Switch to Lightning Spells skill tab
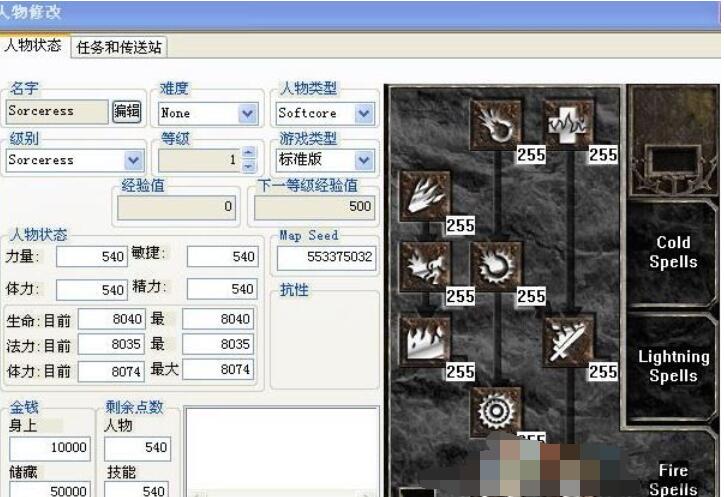Viewport: 724px width, 497px height. point(671,366)
